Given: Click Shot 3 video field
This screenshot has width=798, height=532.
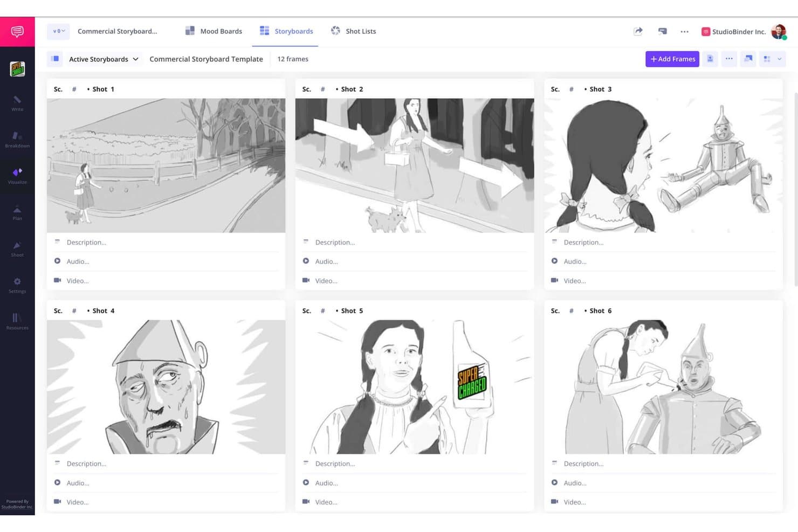Looking at the screenshot, I should click(x=663, y=281).
